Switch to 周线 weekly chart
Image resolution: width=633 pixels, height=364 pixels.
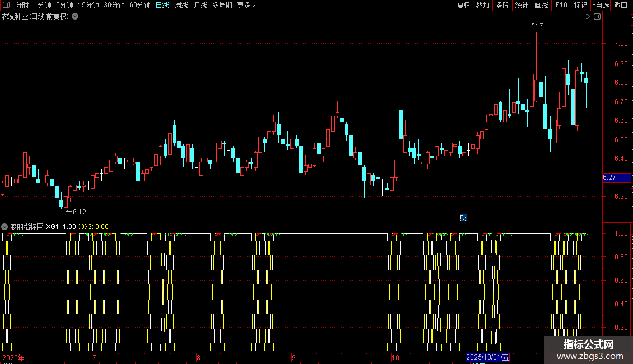pyautogui.click(x=181, y=5)
